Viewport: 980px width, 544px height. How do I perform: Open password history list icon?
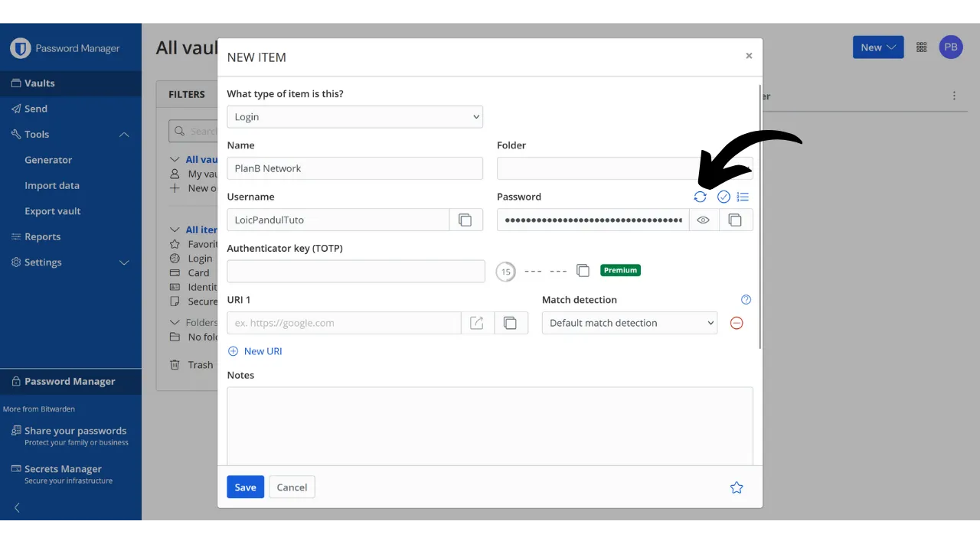click(743, 197)
